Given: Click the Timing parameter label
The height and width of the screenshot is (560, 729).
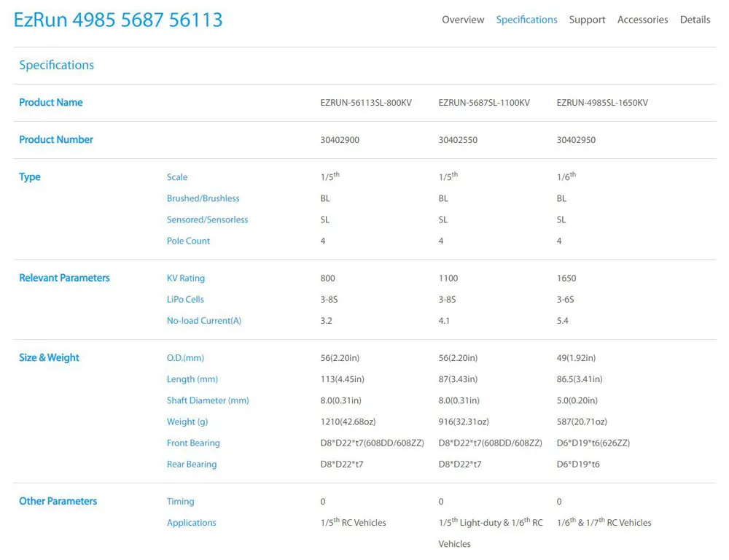Looking at the screenshot, I should (180, 502).
